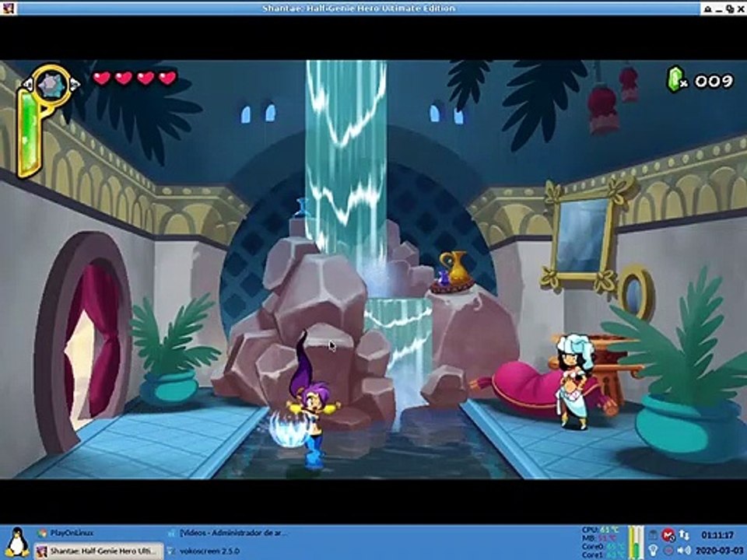Image resolution: width=747 pixels, height=560 pixels.
Task: Click the bath attendant girl in white
Action: pyautogui.click(x=575, y=381)
